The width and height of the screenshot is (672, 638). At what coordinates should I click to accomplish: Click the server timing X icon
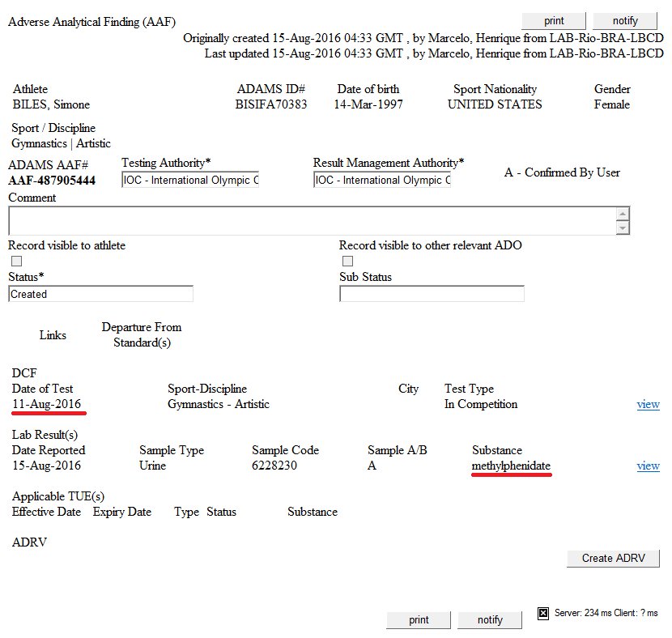(x=543, y=613)
